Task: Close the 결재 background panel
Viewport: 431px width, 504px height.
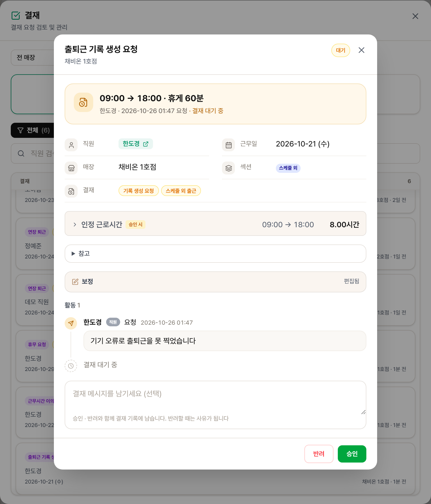Action: pos(415,16)
